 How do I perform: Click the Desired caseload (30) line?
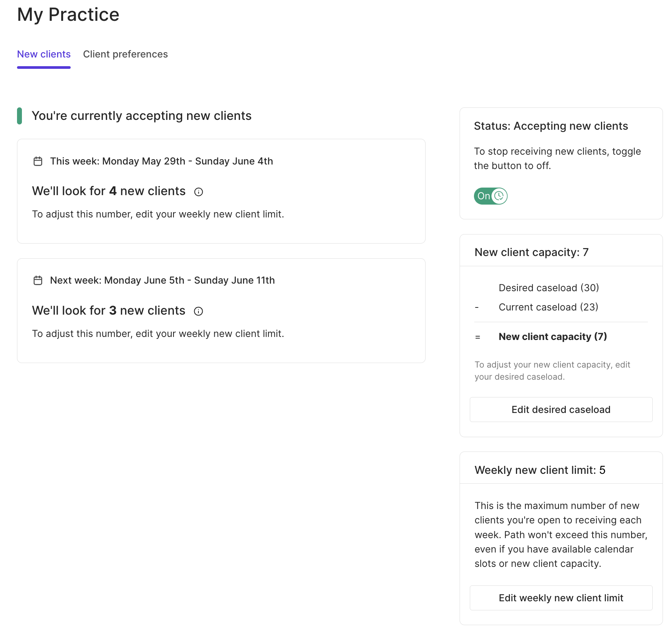[548, 288]
